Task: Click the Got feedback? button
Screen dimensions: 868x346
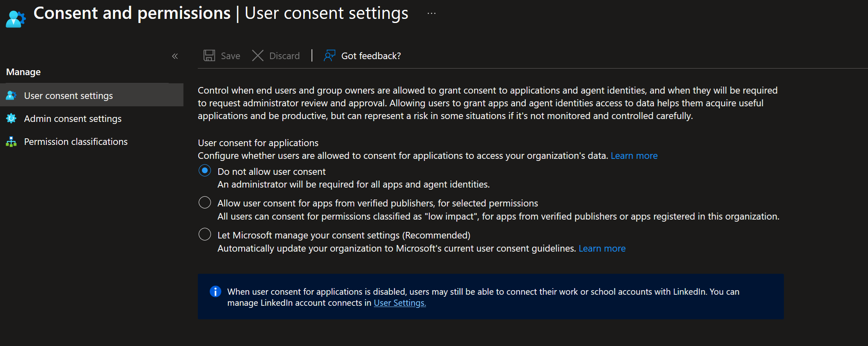Action: [362, 56]
